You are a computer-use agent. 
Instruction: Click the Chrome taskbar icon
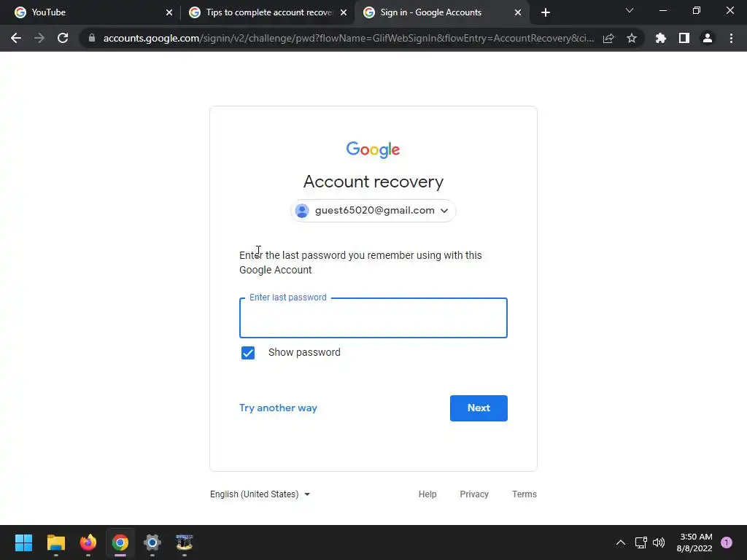[x=120, y=542]
